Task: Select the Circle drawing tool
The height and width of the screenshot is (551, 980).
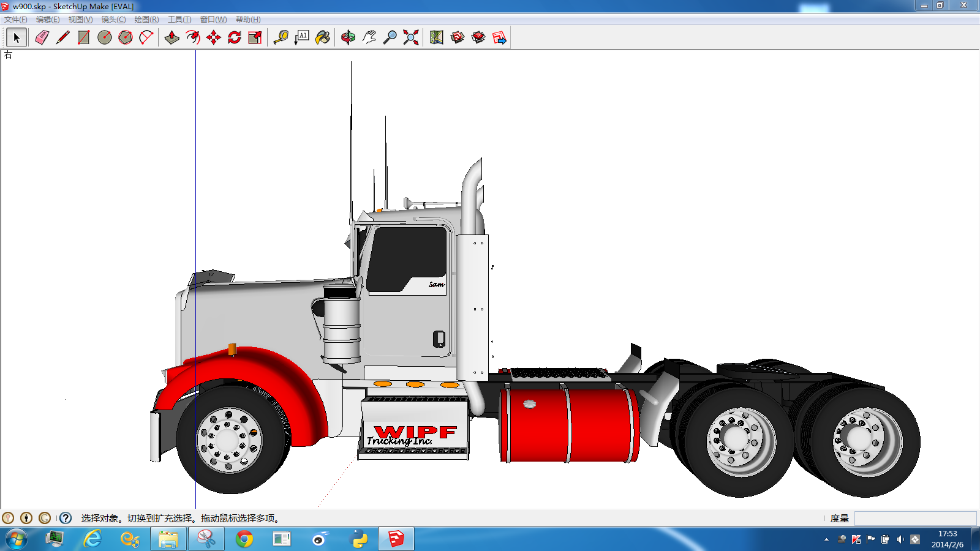Action: [x=105, y=37]
